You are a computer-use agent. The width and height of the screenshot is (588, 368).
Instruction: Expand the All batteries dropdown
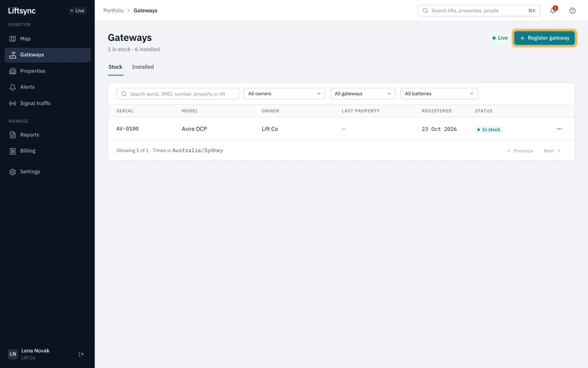(x=439, y=94)
